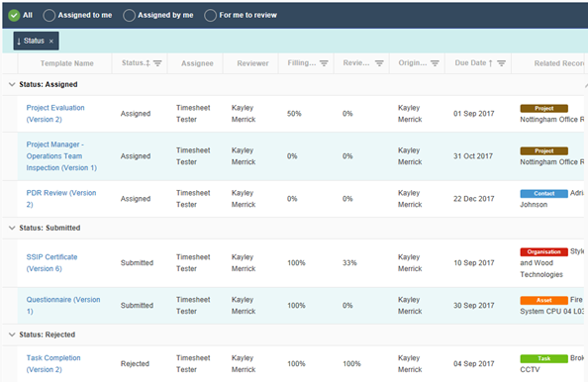Click blue Contact tag in PDR Review row
The width and height of the screenshot is (588, 382).
point(543,194)
